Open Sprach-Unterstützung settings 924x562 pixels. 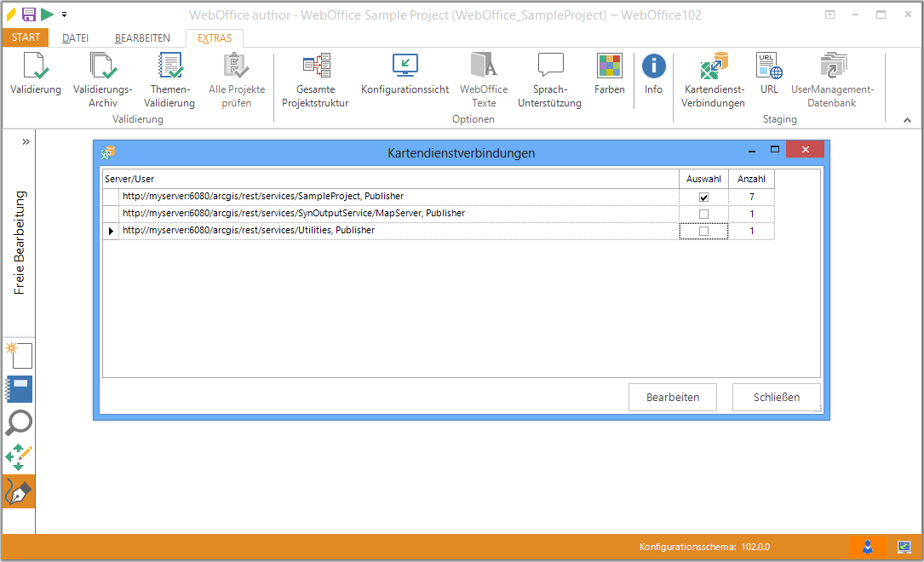(x=549, y=66)
